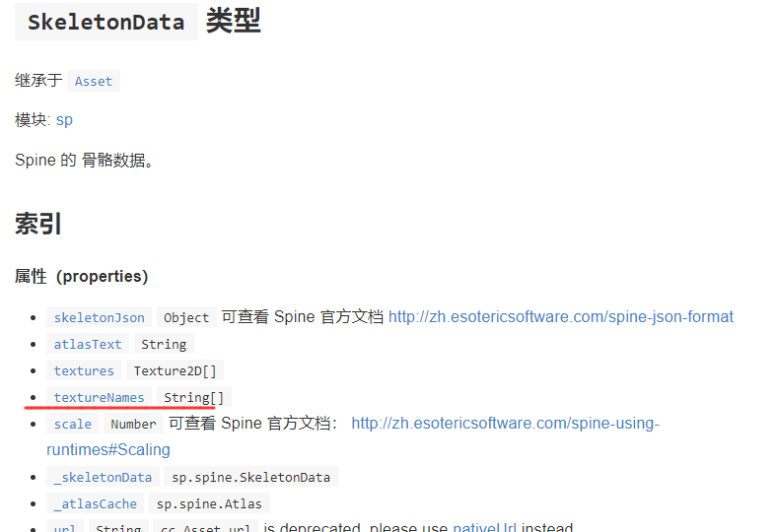Click the '属性 (properties)' subheading
This screenshot has width=775, height=532.
coord(82,276)
